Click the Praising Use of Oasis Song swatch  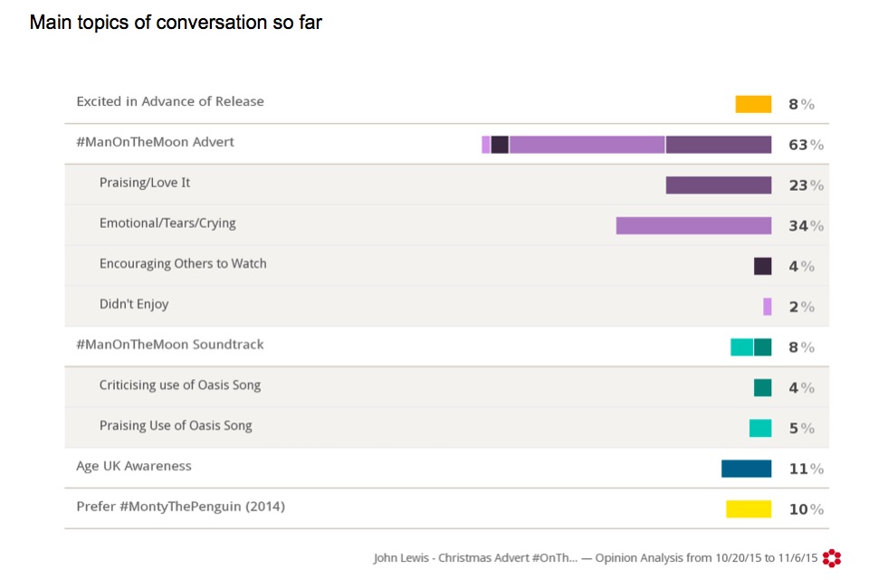click(x=760, y=428)
